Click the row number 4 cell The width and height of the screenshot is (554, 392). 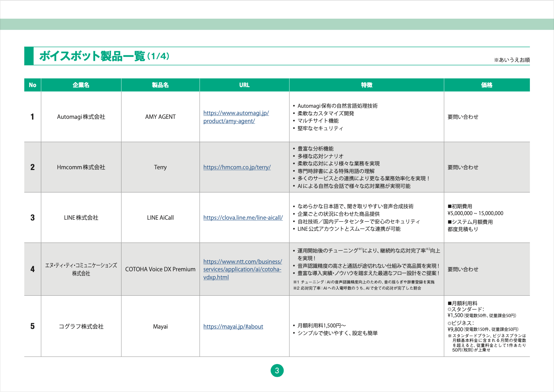(x=32, y=269)
